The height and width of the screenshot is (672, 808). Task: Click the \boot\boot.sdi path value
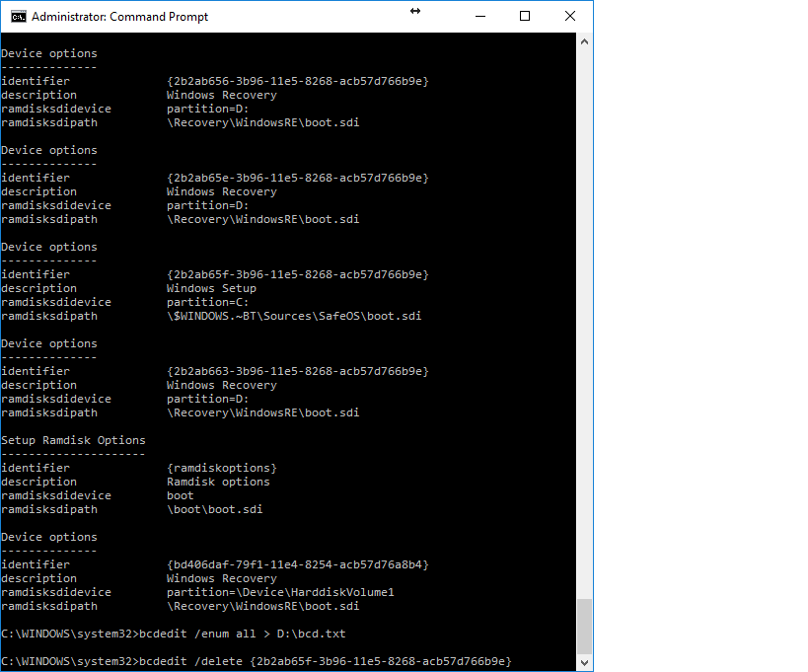pyautogui.click(x=214, y=509)
